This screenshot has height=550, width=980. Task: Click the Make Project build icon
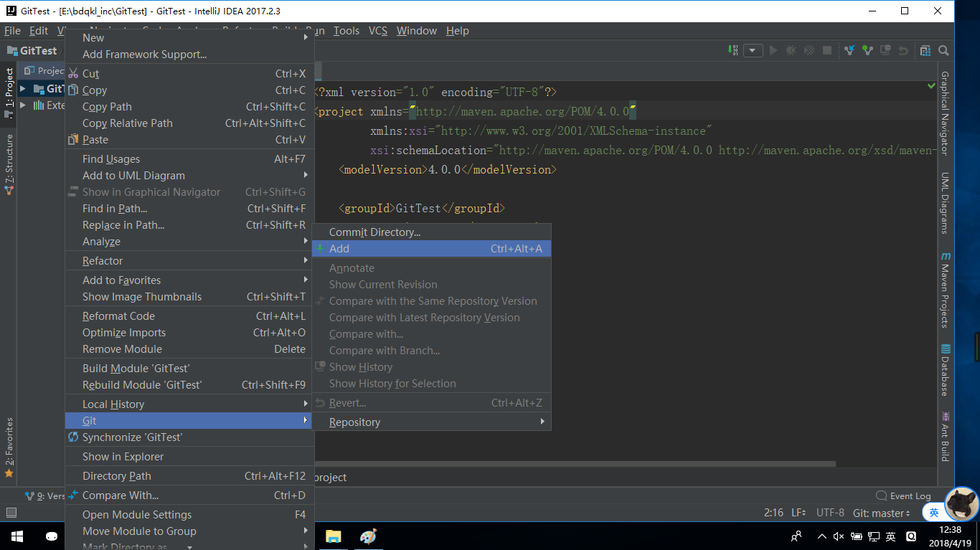click(x=732, y=50)
